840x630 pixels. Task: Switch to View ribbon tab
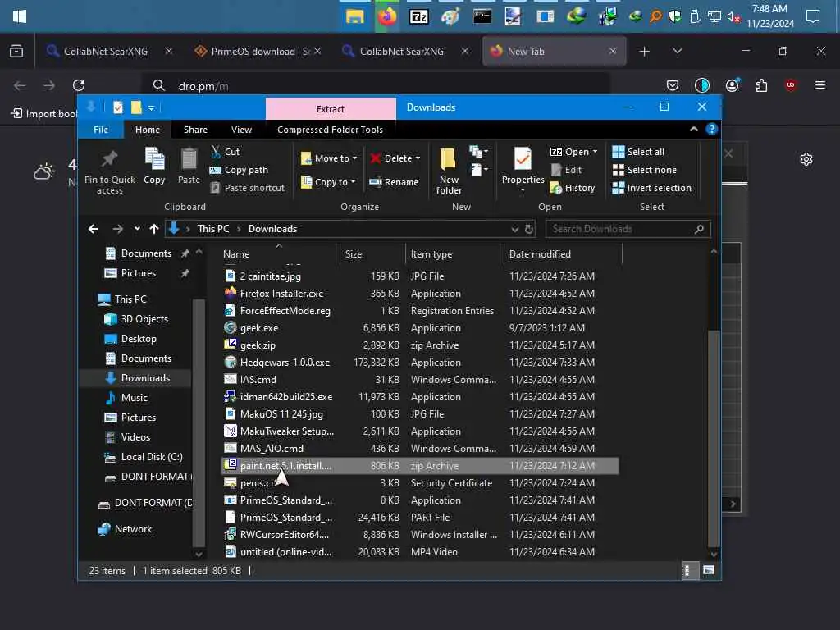242,130
